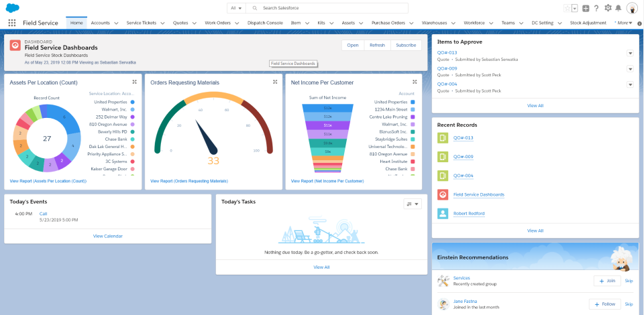Click the dashboard Refresh button

tap(378, 45)
